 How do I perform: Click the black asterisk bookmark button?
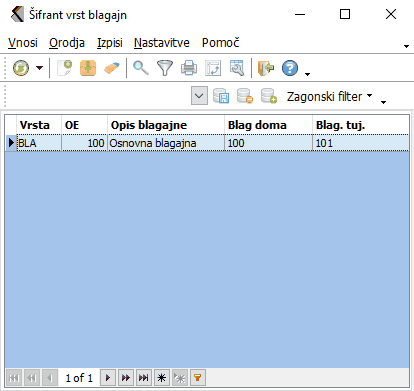point(162,378)
